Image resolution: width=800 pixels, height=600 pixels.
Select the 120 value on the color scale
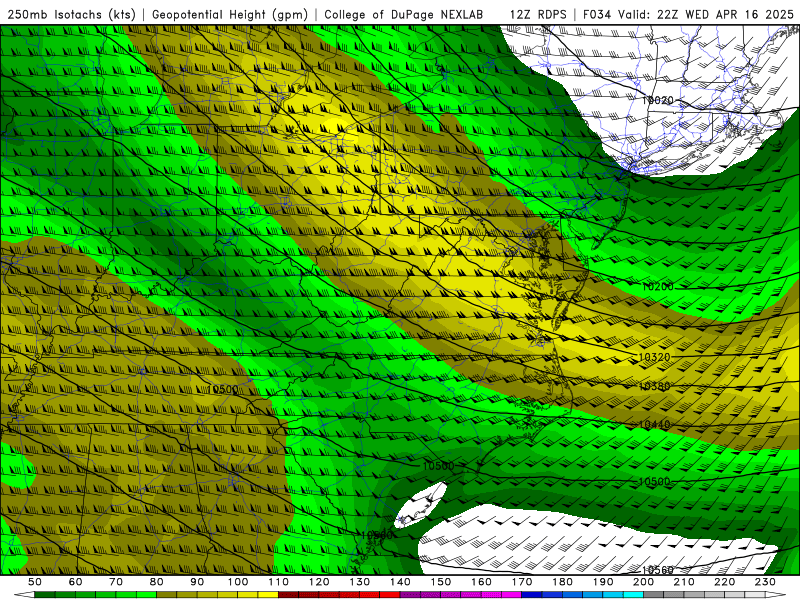point(319,582)
